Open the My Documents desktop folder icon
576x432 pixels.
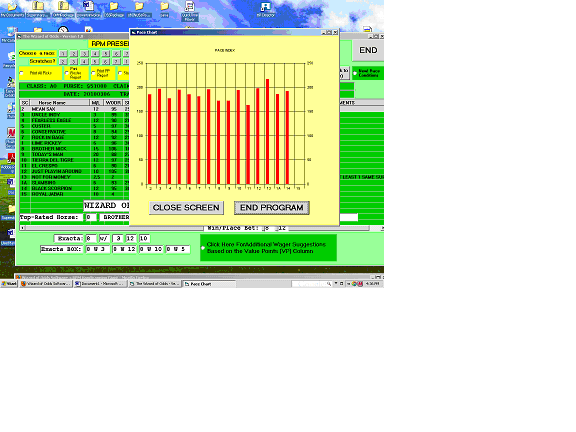click(12, 9)
